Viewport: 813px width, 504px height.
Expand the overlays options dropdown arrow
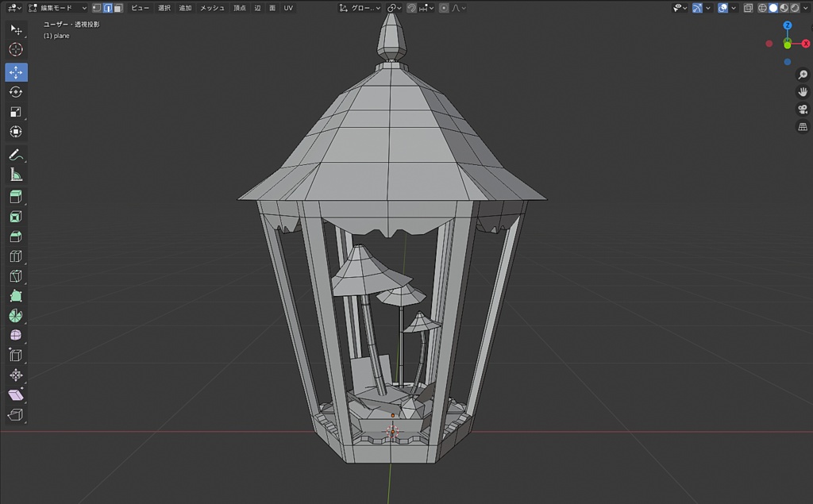click(734, 8)
